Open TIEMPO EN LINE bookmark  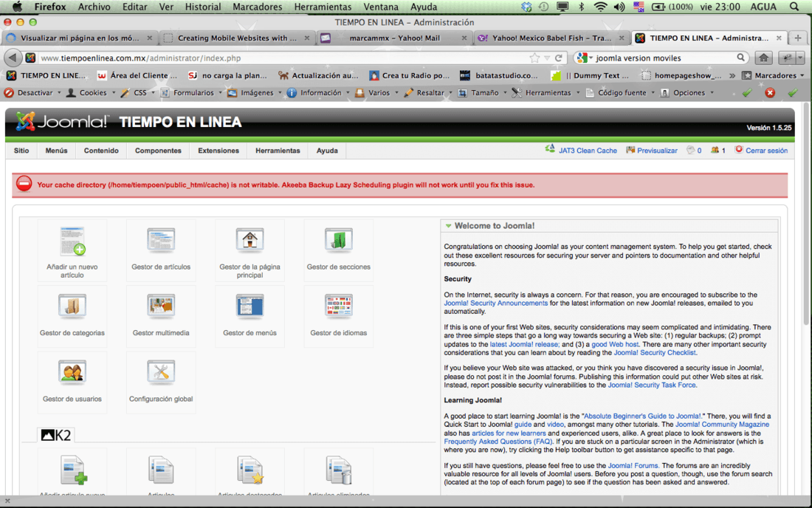pos(47,75)
